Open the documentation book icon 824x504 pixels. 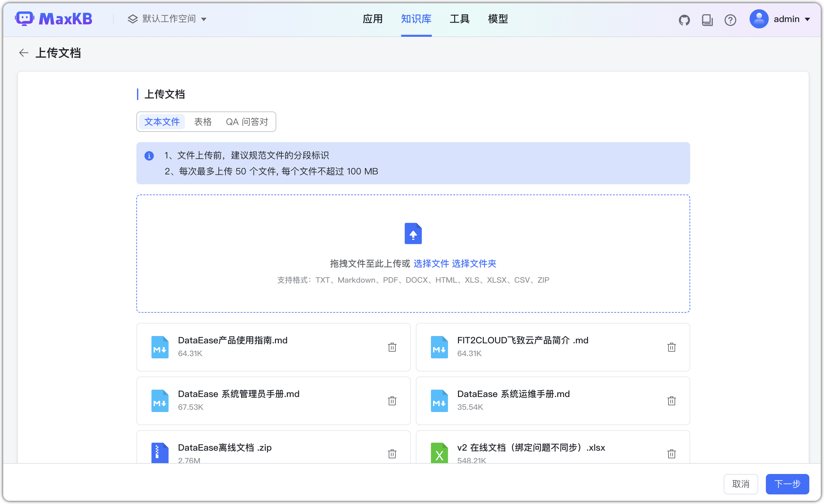[707, 20]
